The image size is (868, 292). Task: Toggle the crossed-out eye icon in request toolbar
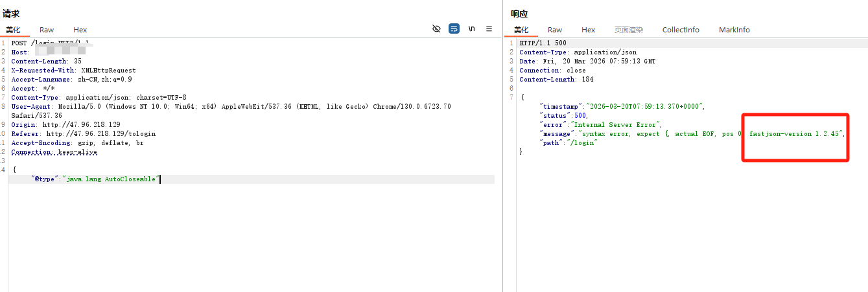click(436, 29)
